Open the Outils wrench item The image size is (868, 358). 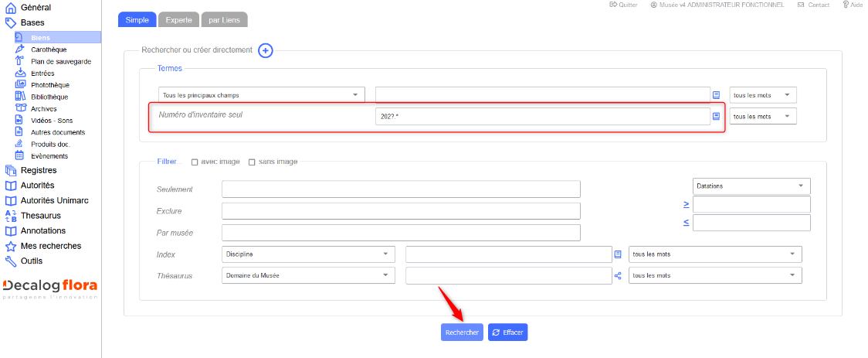click(x=32, y=261)
